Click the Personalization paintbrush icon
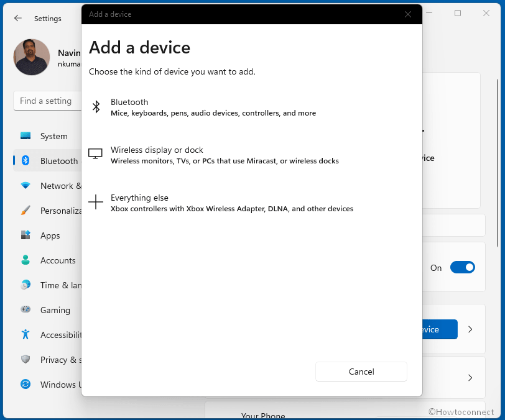505x420 pixels. (25, 210)
